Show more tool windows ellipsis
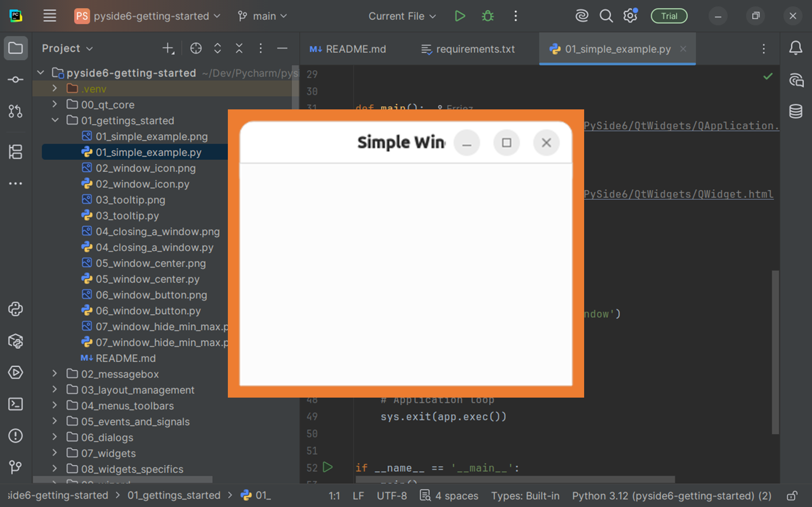 coord(15,183)
